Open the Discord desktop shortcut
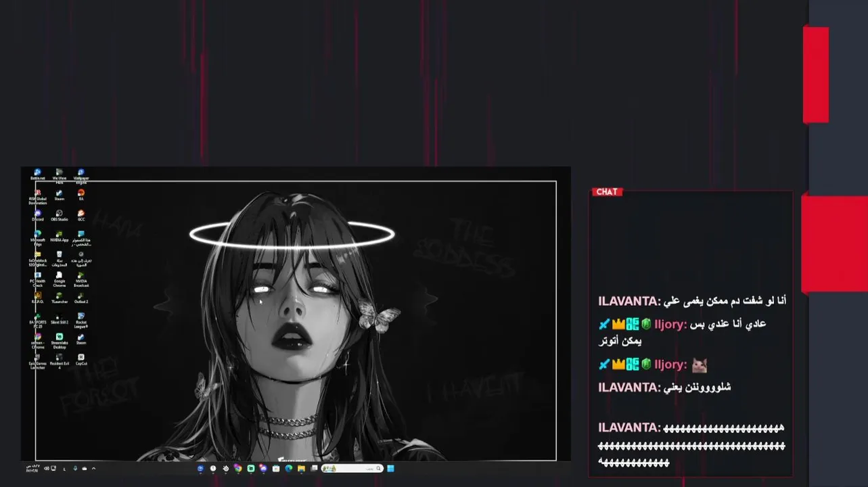 [37, 216]
